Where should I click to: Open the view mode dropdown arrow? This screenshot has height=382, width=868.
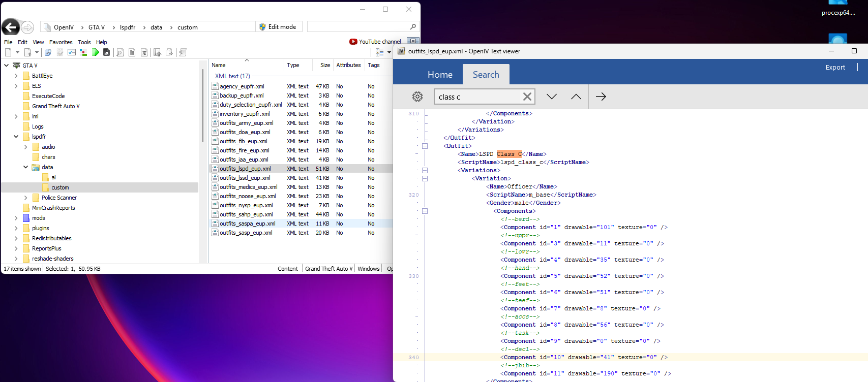click(389, 52)
